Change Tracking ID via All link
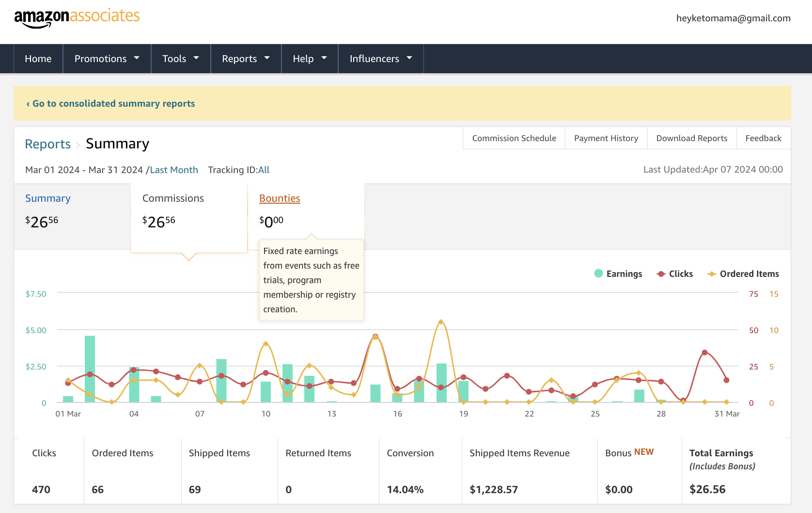 point(264,170)
